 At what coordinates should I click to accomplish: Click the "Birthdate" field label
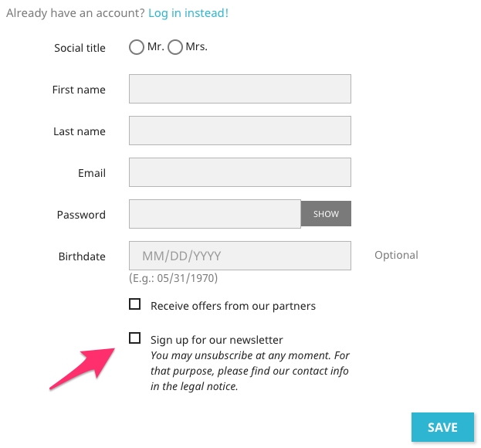(82, 256)
